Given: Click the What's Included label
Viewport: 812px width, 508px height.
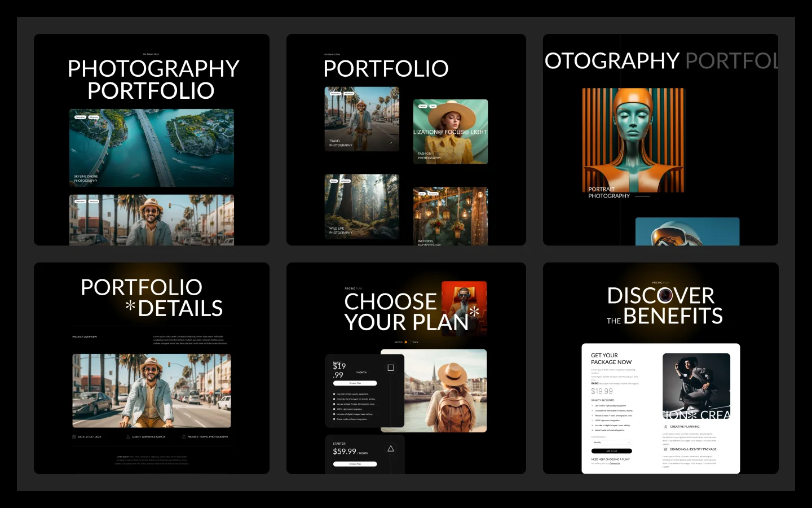Looking at the screenshot, I should (x=602, y=400).
